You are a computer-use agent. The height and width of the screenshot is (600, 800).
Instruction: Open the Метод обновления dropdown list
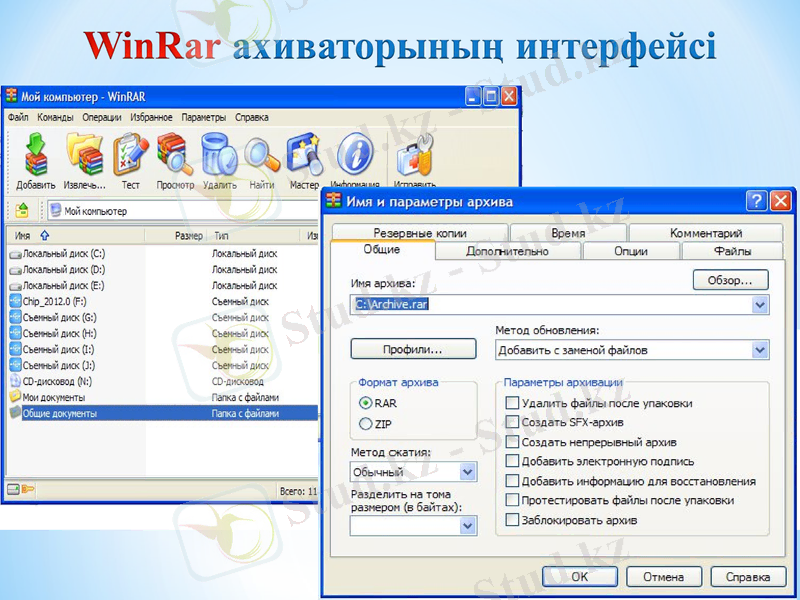760,350
